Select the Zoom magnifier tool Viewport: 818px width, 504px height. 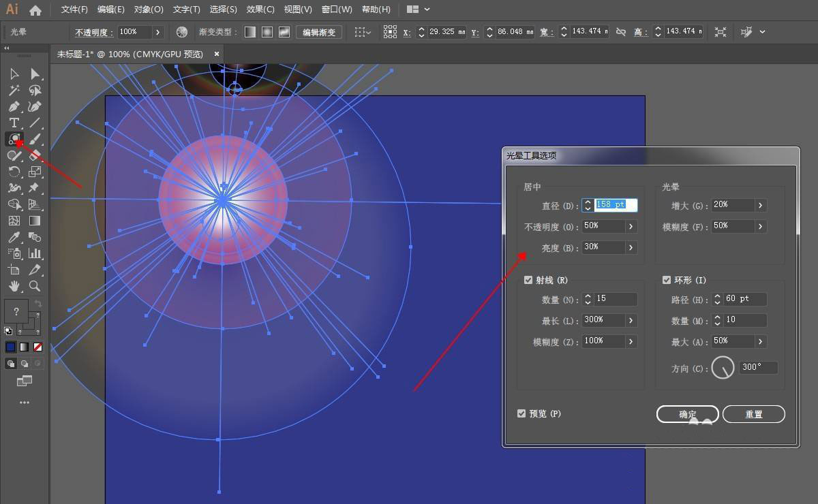35,286
